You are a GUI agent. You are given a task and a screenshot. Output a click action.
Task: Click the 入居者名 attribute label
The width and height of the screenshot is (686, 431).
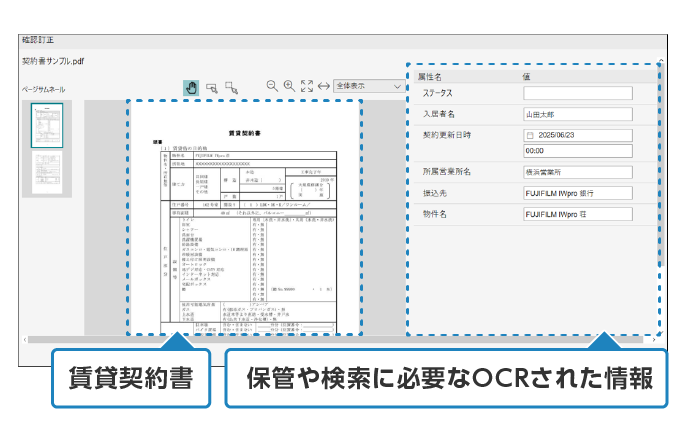coord(439,114)
